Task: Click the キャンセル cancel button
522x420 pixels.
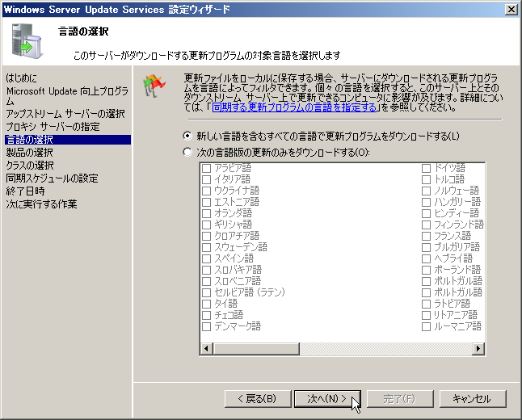Action: (x=473, y=399)
